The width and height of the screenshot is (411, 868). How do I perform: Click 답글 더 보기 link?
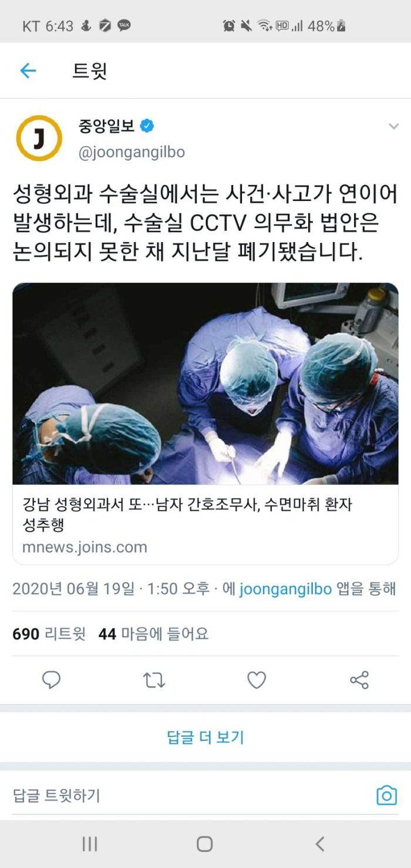(x=206, y=737)
